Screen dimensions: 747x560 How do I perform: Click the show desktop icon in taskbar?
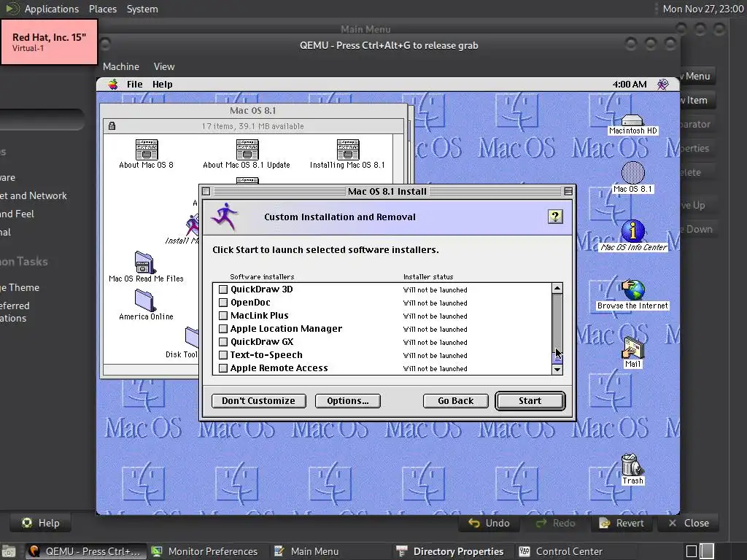coord(8,551)
